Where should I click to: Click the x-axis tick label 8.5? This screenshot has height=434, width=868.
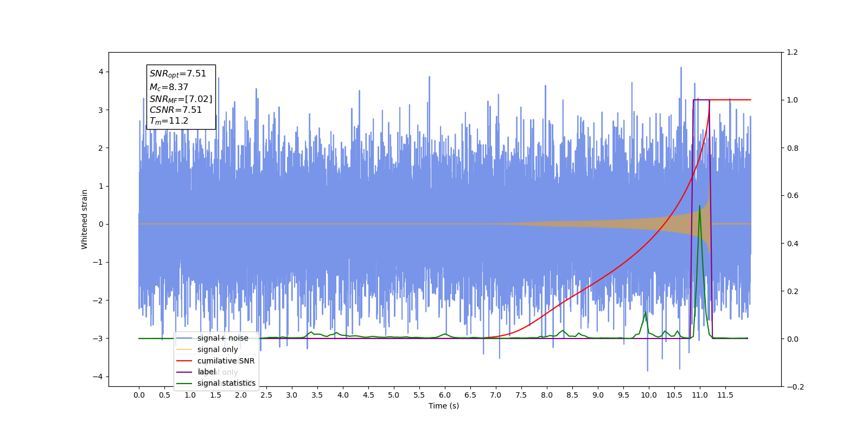click(572, 395)
